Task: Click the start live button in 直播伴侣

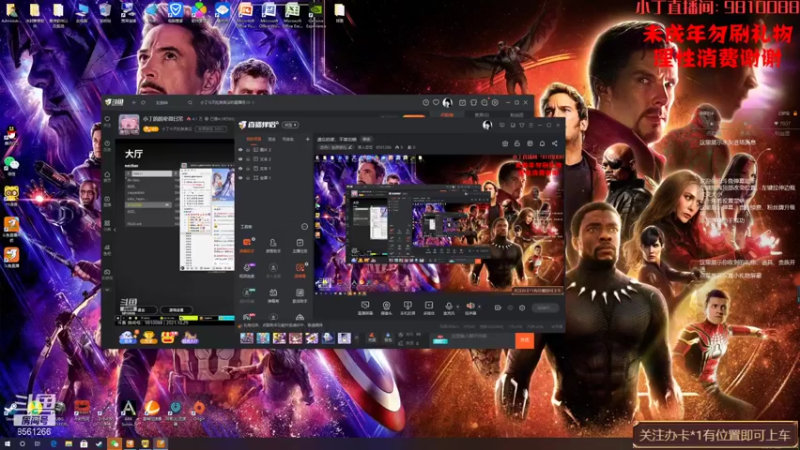Action: pyautogui.click(x=544, y=308)
